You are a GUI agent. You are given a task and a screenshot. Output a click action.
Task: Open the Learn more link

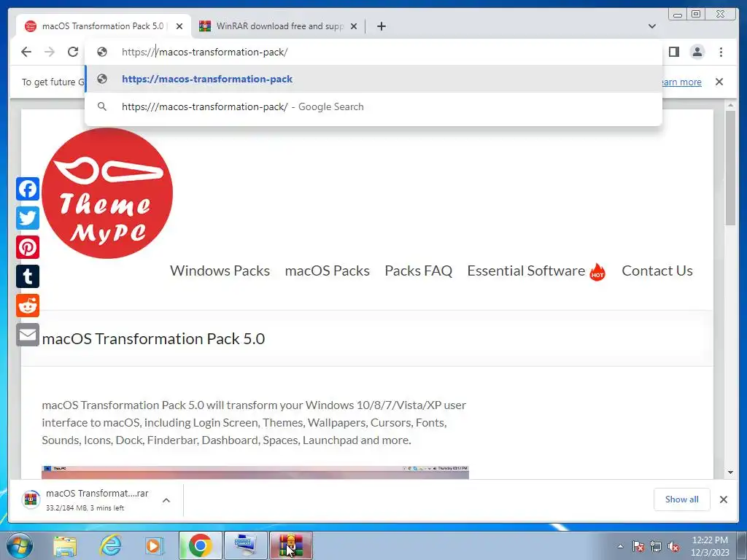[x=681, y=82]
